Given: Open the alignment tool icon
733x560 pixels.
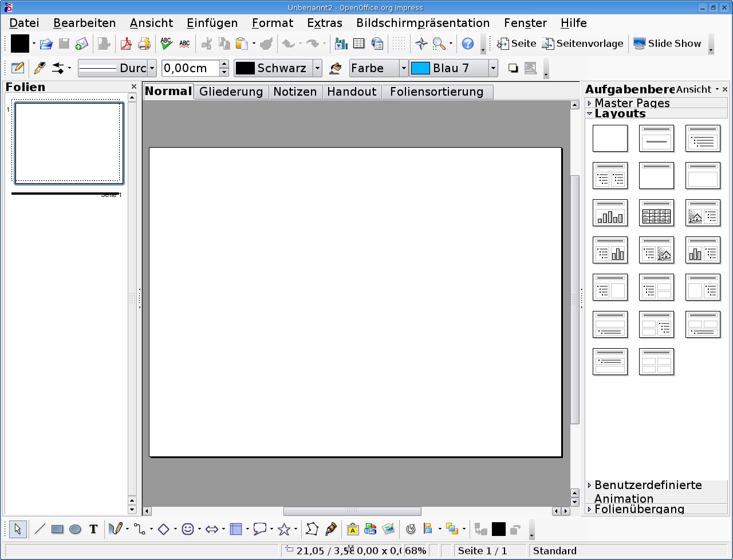Looking at the screenshot, I should pos(428,530).
